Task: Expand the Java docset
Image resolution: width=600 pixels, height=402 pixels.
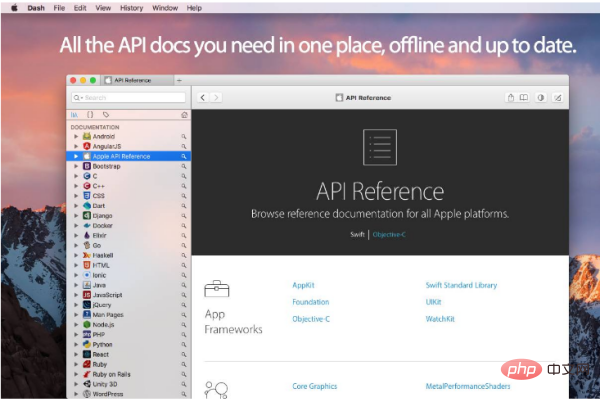Action: click(x=76, y=285)
